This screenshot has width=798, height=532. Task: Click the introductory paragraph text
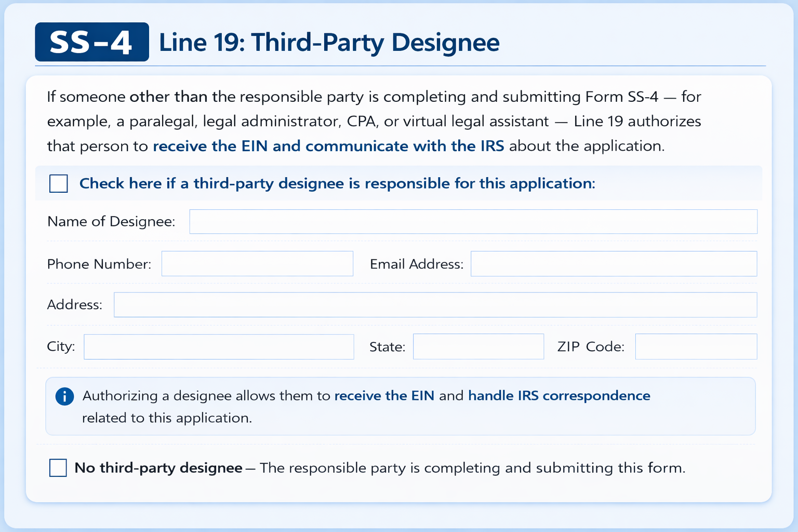tap(374, 121)
